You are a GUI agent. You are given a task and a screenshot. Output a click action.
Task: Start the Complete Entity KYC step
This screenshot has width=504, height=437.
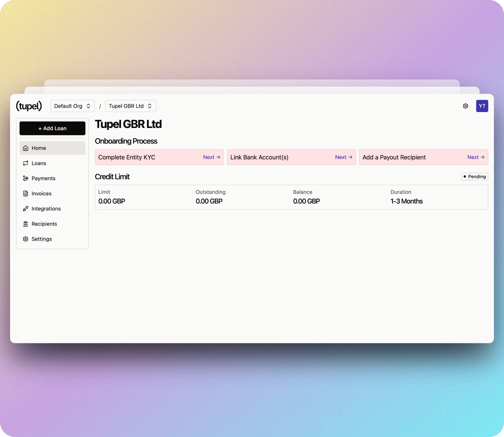coord(211,157)
